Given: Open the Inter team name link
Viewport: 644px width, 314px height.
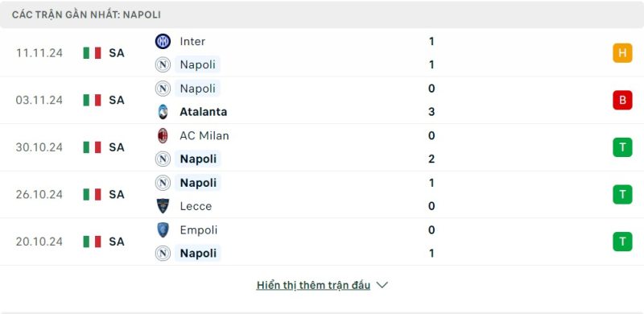Looking at the screenshot, I should point(192,42).
